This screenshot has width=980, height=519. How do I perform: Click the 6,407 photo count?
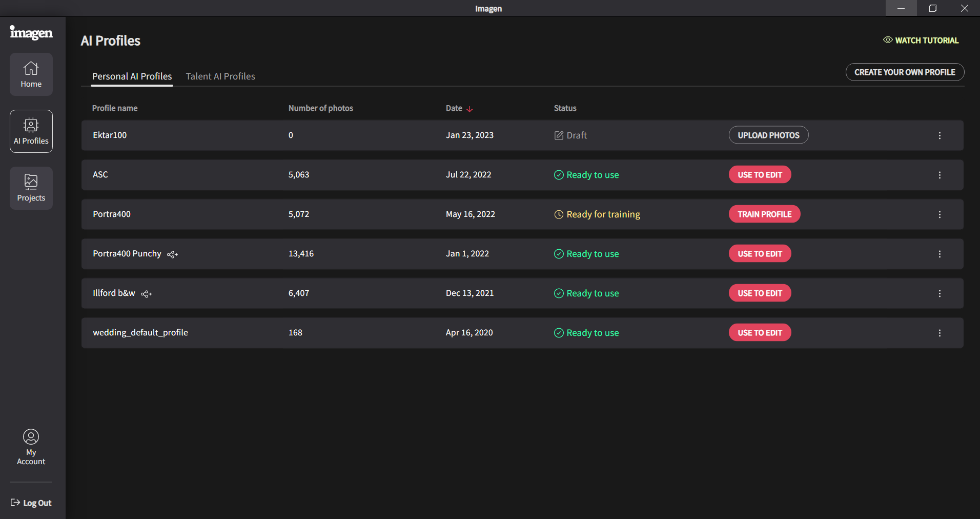tap(299, 293)
